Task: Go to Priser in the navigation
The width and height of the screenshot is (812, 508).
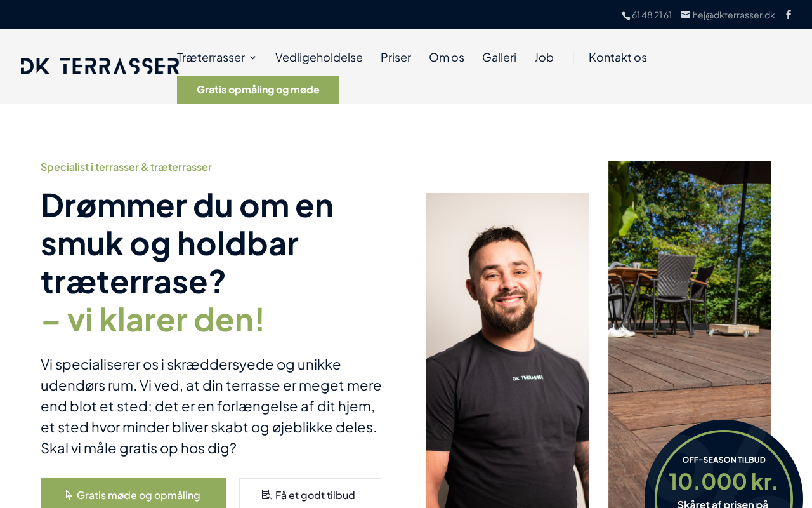Action: pos(396,57)
